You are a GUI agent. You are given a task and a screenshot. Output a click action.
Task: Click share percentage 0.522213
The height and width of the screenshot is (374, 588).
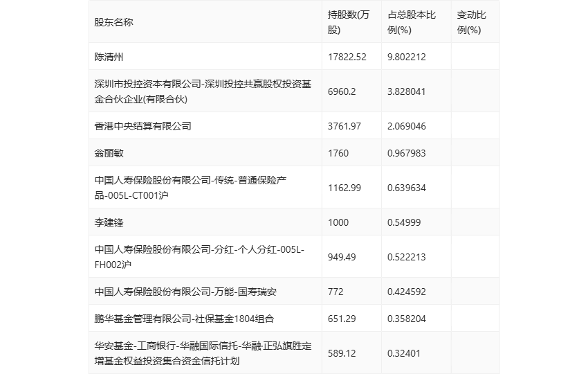(407, 257)
